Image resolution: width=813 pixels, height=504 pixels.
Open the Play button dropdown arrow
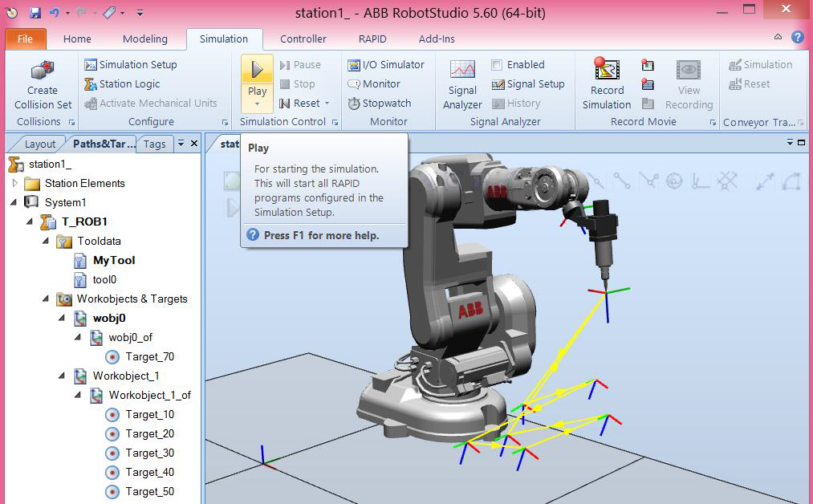[257, 105]
